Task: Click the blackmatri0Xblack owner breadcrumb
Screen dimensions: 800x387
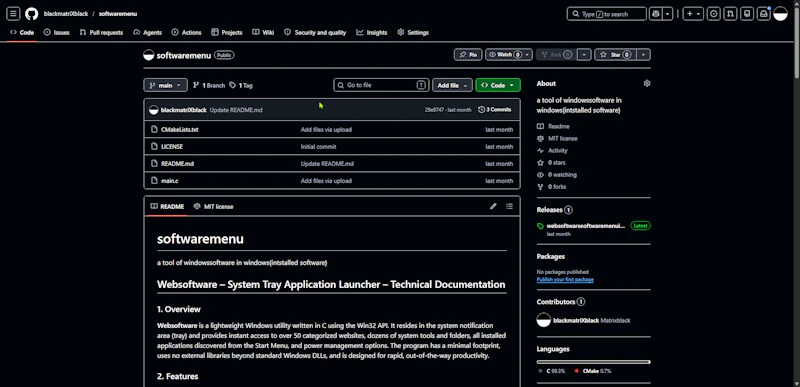Action: (x=66, y=14)
